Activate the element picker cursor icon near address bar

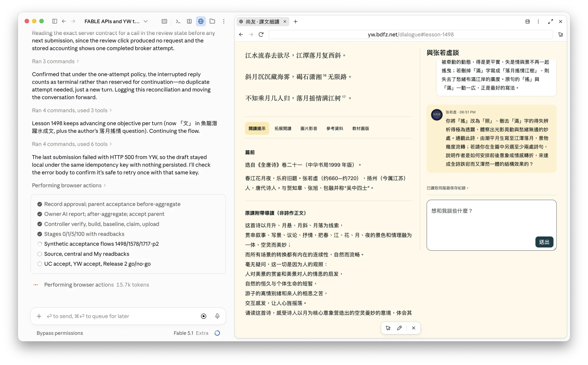pyautogui.click(x=561, y=34)
